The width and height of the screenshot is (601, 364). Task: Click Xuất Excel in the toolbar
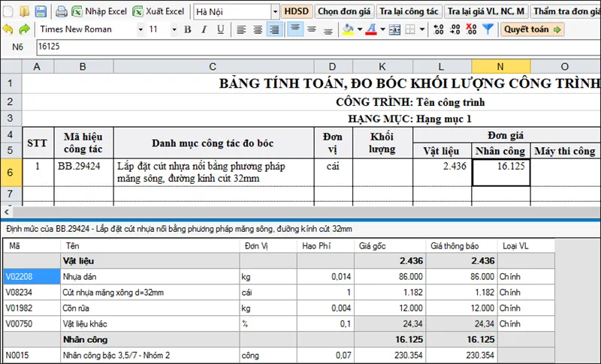(x=159, y=11)
